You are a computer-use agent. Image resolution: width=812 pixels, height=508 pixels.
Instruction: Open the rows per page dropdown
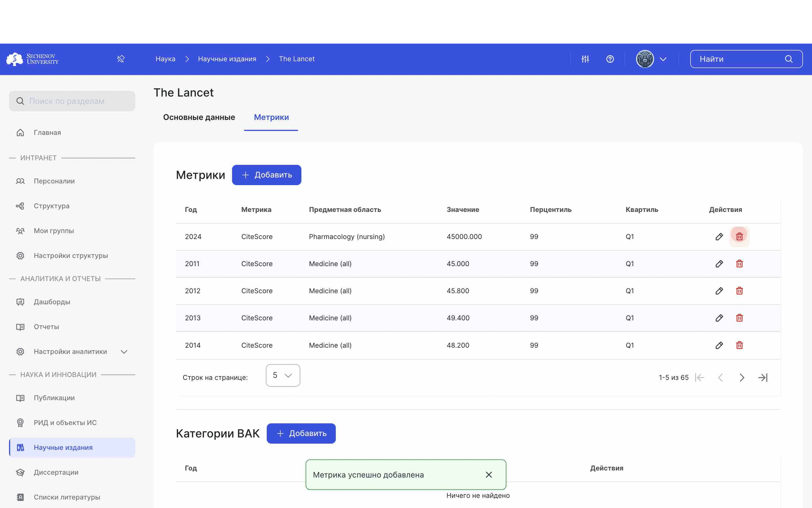283,375
